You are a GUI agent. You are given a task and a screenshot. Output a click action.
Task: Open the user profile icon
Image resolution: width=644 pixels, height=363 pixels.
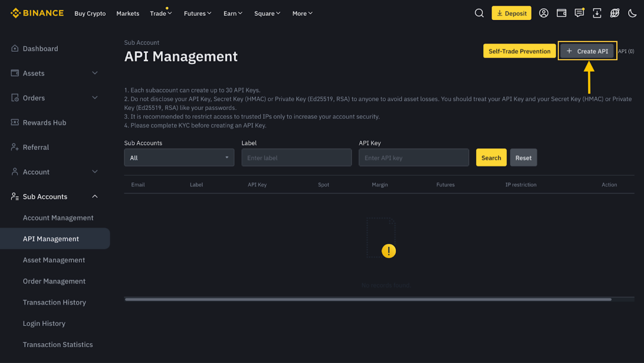tap(543, 13)
